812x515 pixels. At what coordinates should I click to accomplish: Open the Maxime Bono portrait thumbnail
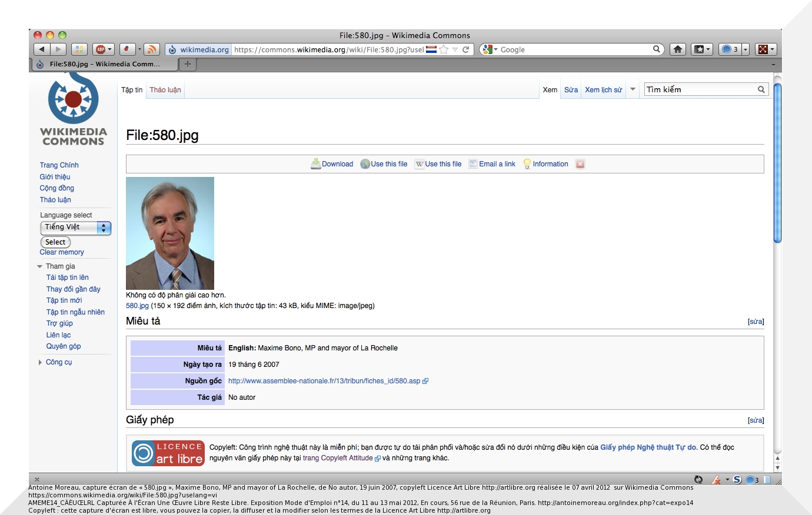(170, 233)
